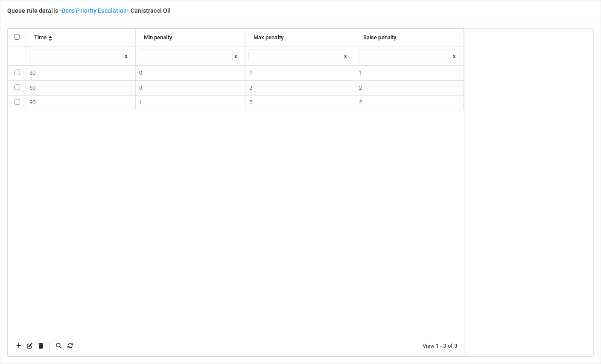601x364 pixels.
Task: Focus the Raise penalty filter input
Action: tap(405, 56)
